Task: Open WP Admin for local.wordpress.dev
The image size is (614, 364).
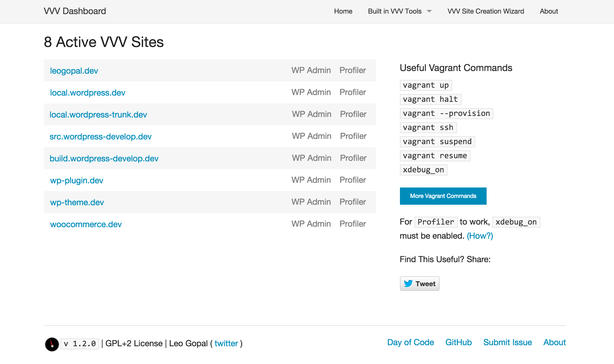Action: (311, 92)
